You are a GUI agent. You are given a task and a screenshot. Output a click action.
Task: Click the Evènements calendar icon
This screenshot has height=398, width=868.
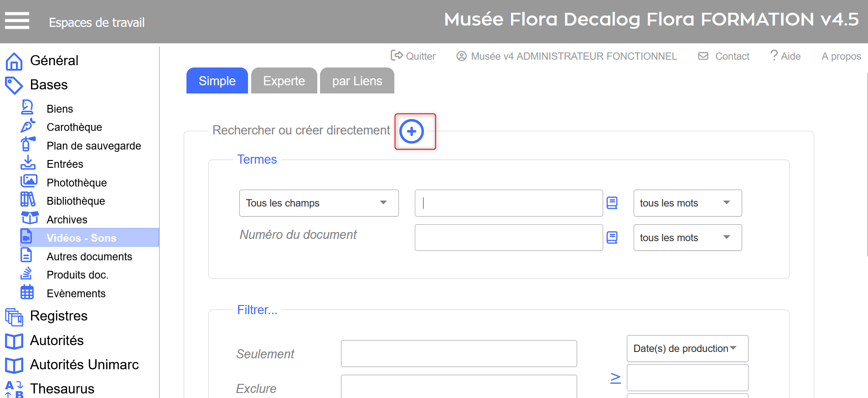27,292
